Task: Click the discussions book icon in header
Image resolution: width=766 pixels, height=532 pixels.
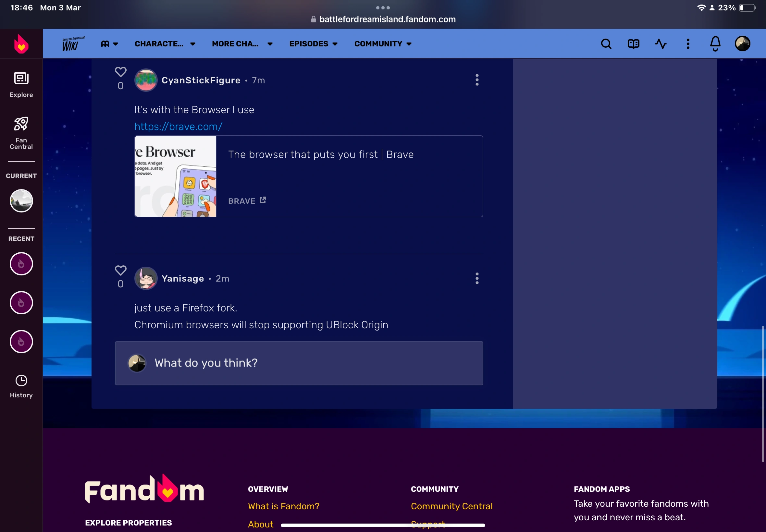Action: [x=633, y=44]
